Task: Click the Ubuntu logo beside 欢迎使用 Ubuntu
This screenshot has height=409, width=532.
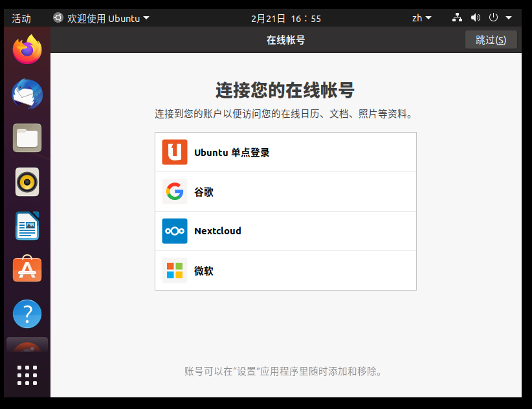Action: pos(58,17)
